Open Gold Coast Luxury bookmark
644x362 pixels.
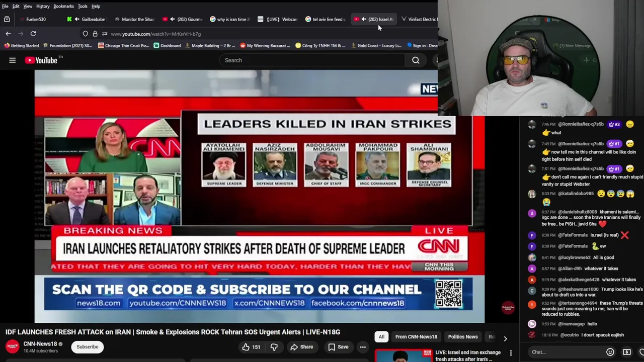tap(376, 46)
